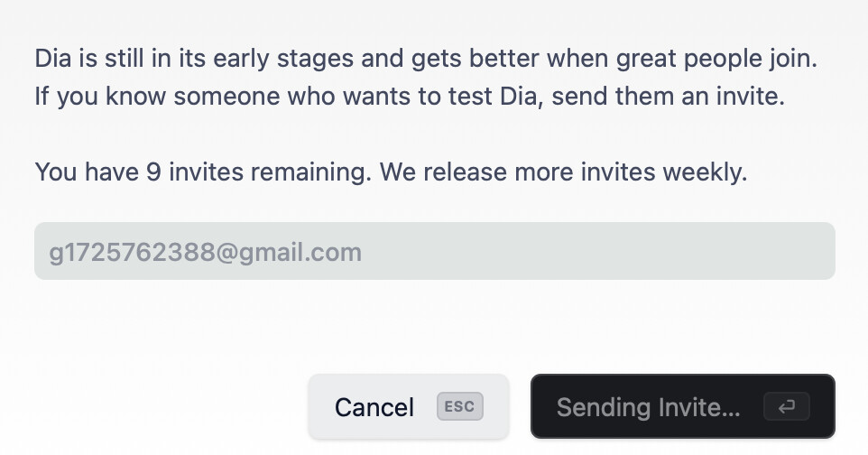Click the return-key icon on Sending Invite
868x455 pixels.
pyautogui.click(x=786, y=407)
